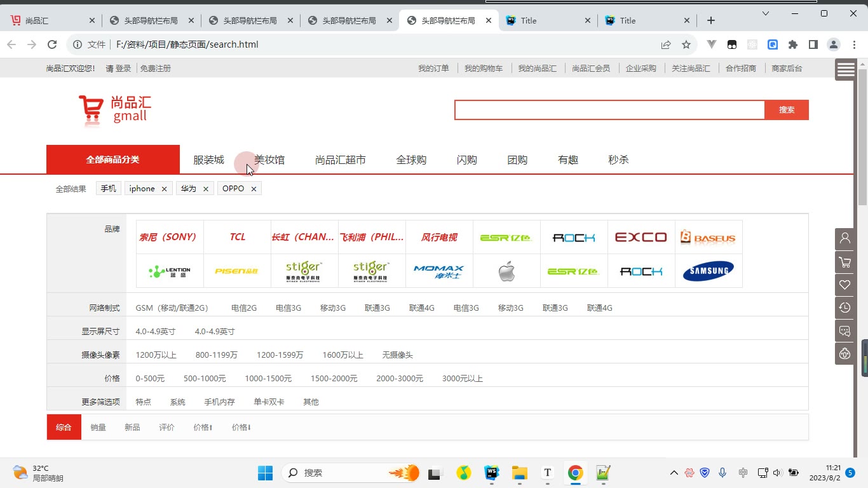Click the 尚品汇 gmall logo
868x488 pixels.
(115, 110)
